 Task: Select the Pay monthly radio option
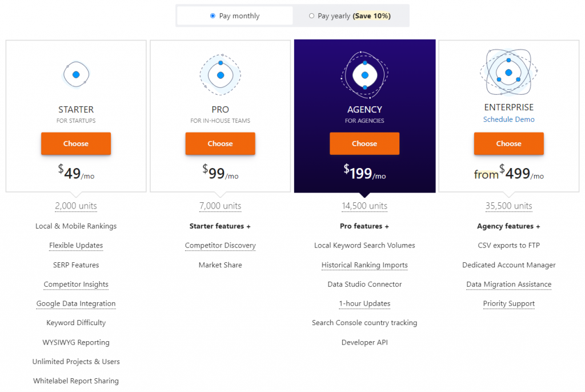[x=213, y=16]
